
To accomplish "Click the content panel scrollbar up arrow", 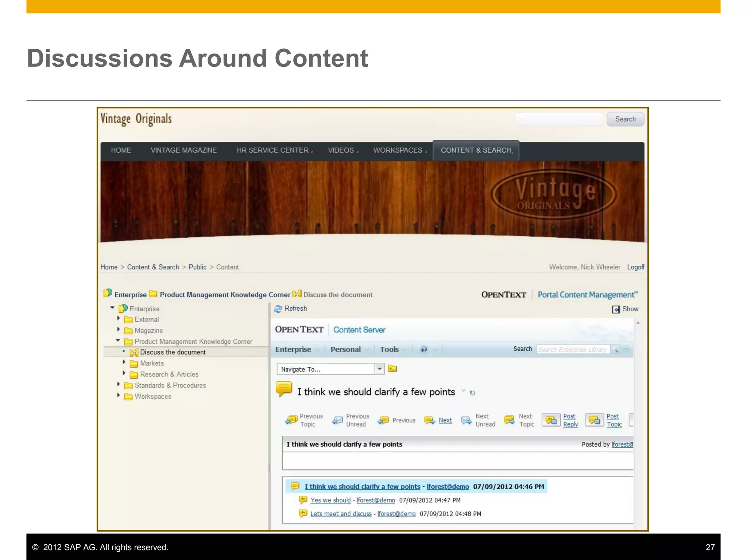I will (638, 323).
